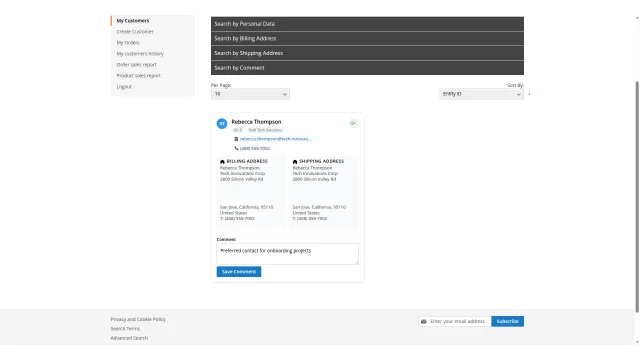The height and width of the screenshot is (360, 640).
Task: Expand the Search by Comment section
Action: tap(367, 68)
